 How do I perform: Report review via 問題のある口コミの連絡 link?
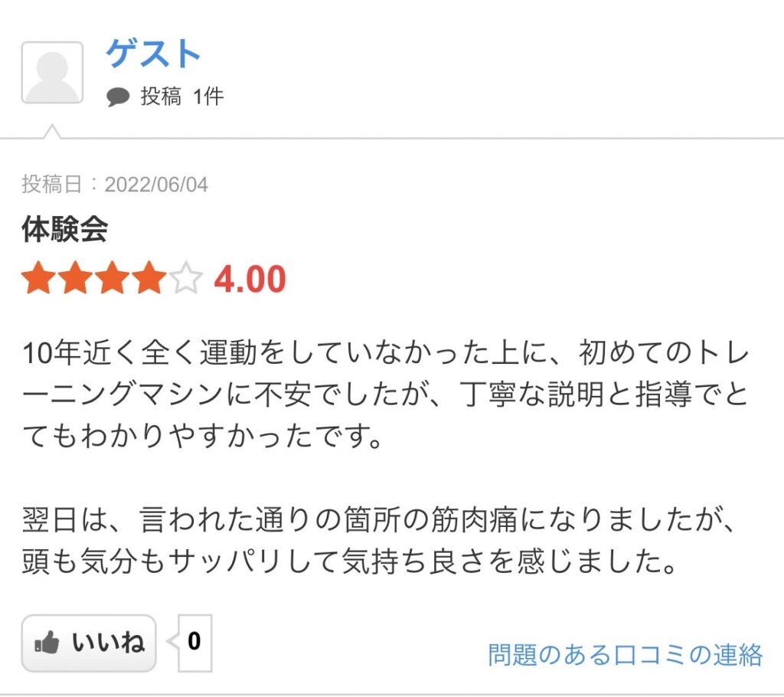tap(625, 654)
